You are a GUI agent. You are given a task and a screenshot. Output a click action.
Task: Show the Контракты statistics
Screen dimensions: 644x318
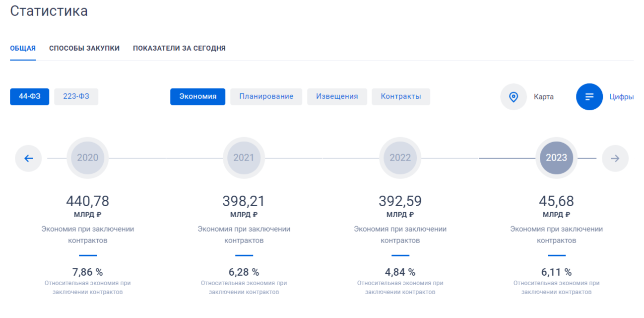tap(401, 96)
